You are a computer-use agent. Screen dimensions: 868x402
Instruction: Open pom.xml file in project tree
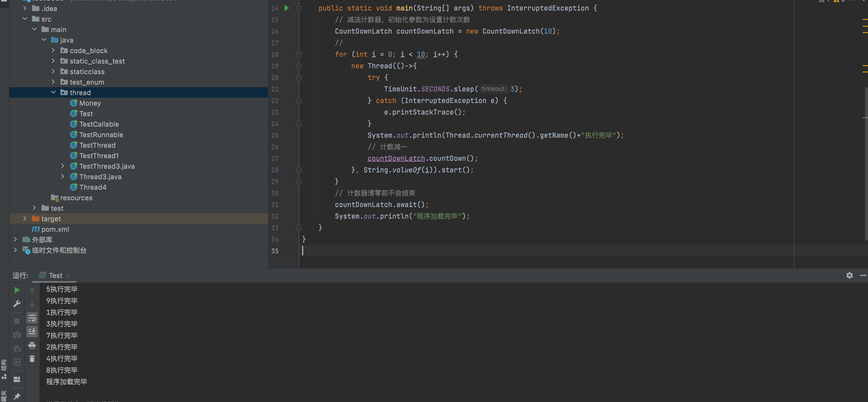[x=55, y=229]
